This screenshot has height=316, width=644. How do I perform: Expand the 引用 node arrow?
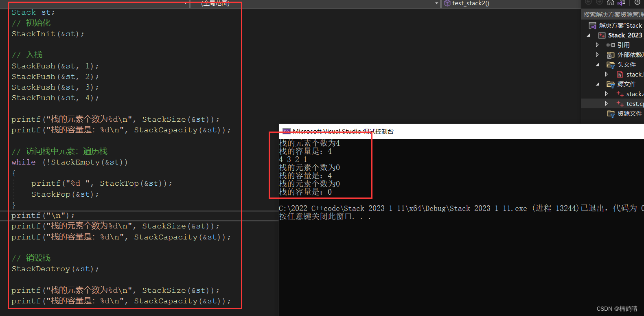(x=597, y=45)
